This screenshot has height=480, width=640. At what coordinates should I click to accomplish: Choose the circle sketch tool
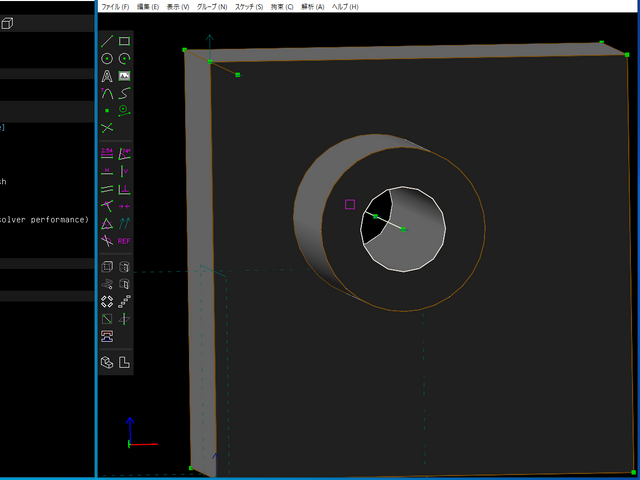(107, 58)
